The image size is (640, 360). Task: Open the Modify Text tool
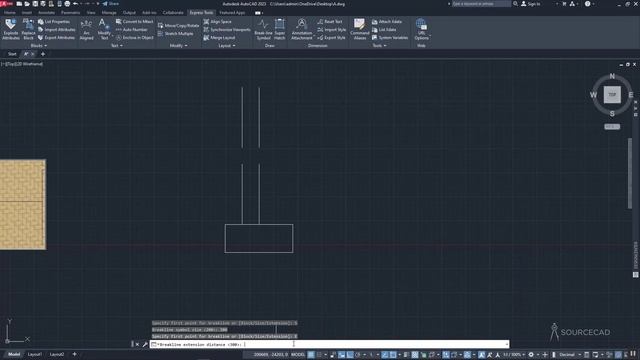tap(104, 29)
